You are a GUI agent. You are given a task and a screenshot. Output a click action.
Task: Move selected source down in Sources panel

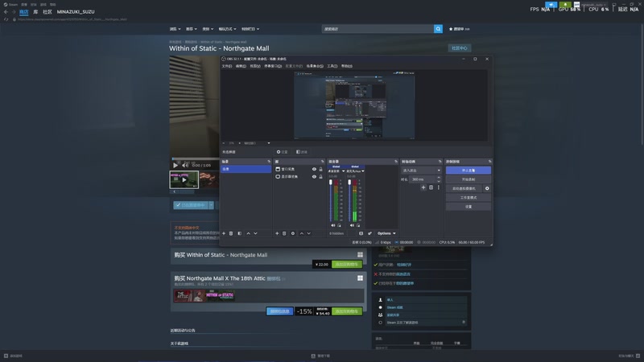309,233
